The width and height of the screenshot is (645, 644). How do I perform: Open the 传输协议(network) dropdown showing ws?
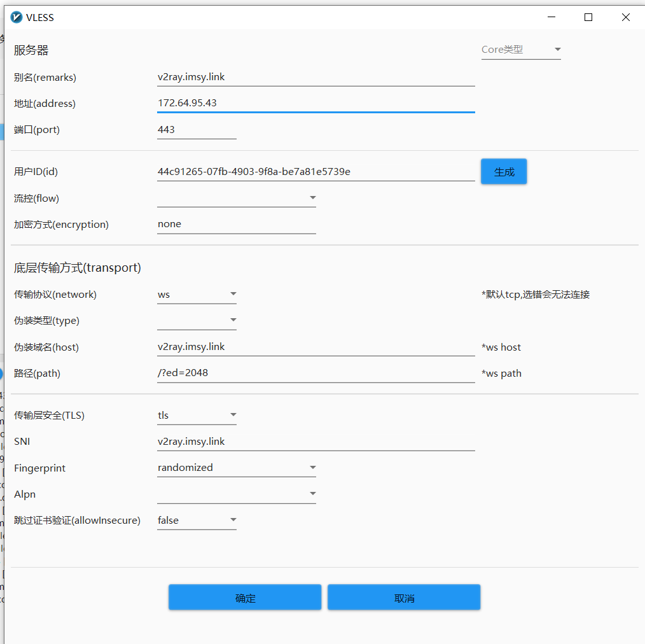pyautogui.click(x=197, y=295)
